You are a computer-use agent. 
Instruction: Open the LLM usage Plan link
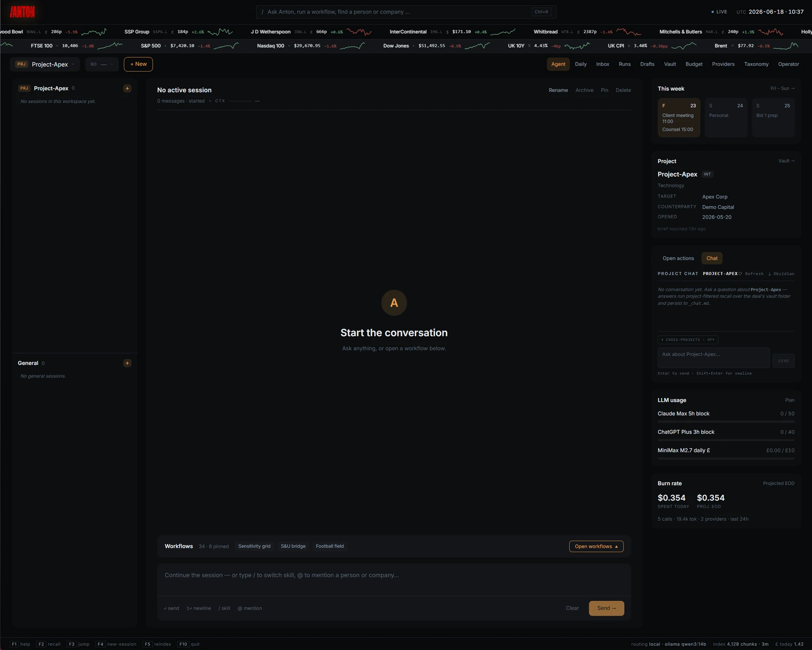click(x=790, y=400)
